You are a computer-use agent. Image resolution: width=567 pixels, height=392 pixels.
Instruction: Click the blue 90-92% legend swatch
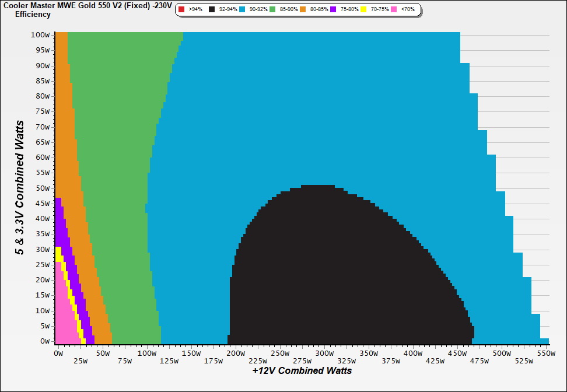(x=242, y=10)
